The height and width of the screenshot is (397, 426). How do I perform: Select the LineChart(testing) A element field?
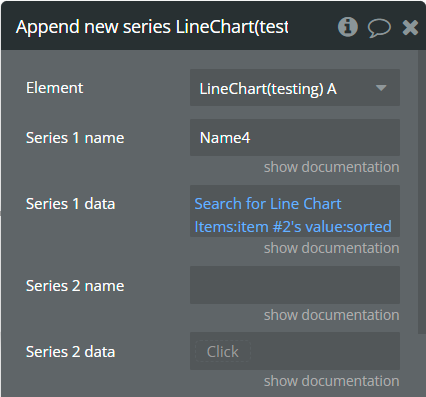[x=295, y=88]
